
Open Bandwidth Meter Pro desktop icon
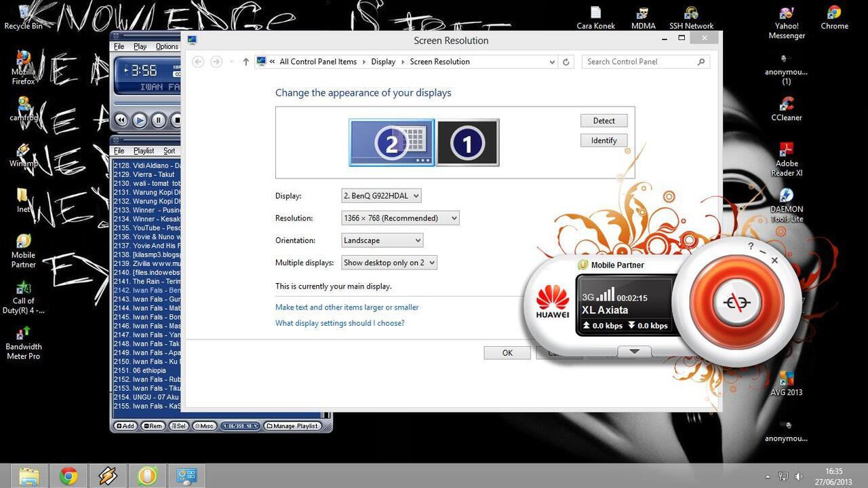pos(23,342)
